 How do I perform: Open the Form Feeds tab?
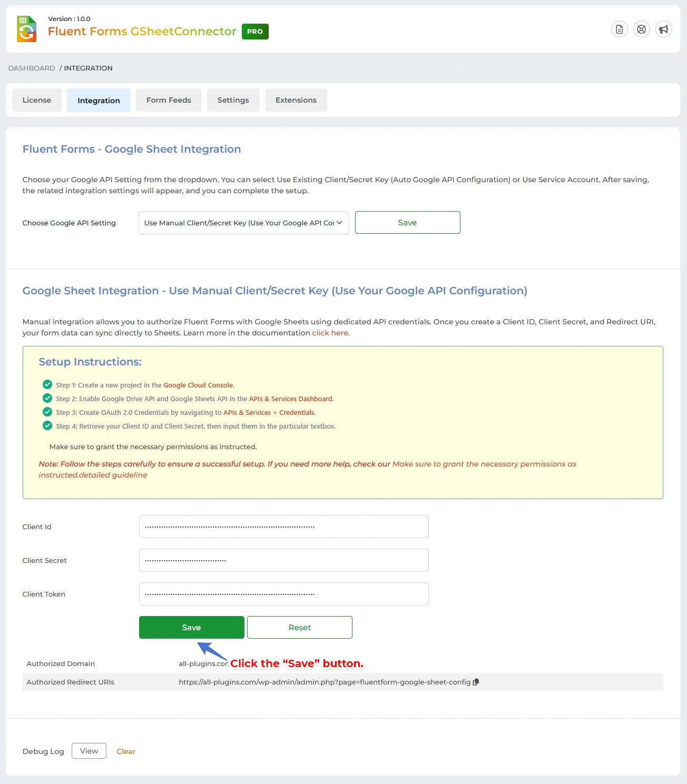pos(169,100)
